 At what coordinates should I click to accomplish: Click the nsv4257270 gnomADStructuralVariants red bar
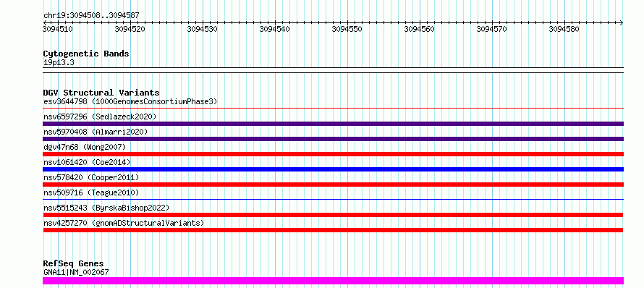click(333, 230)
